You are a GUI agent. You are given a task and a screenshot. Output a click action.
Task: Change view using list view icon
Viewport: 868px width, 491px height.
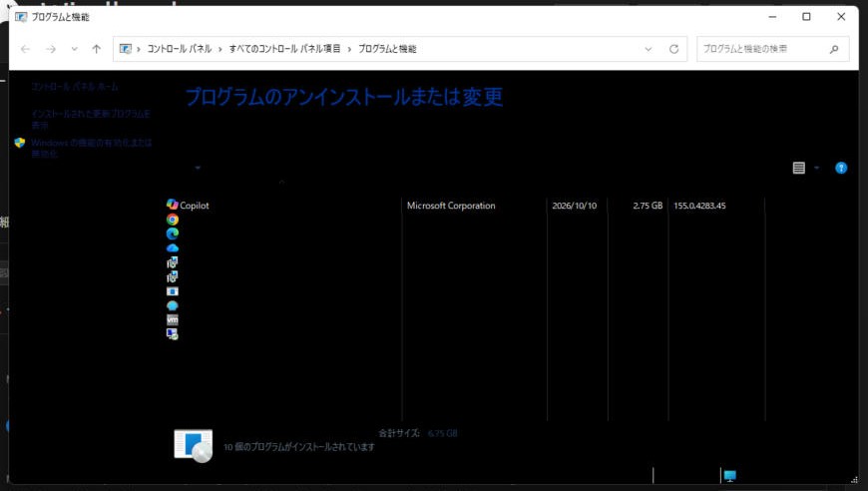(x=798, y=168)
